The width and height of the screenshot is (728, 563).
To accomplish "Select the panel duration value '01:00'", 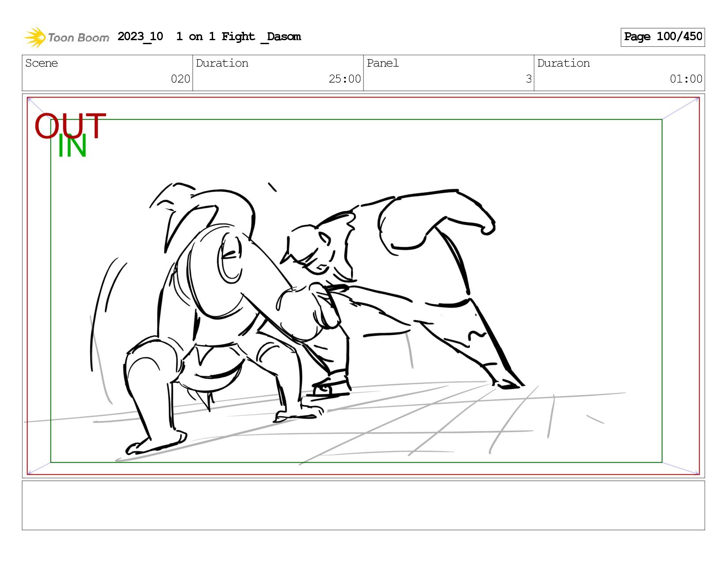I will (x=686, y=79).
